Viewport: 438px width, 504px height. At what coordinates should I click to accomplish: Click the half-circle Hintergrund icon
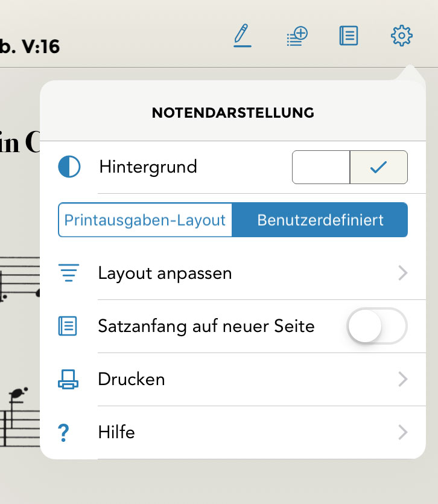click(69, 167)
